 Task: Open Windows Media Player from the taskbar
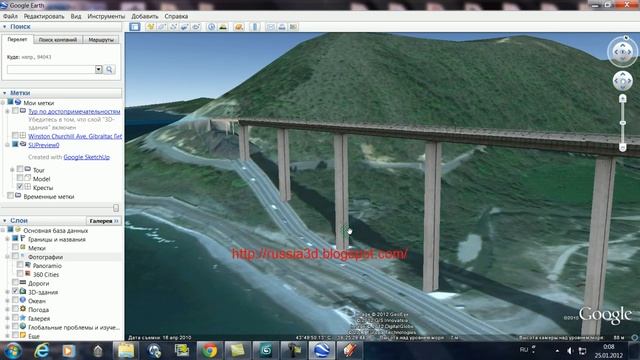pos(69,351)
